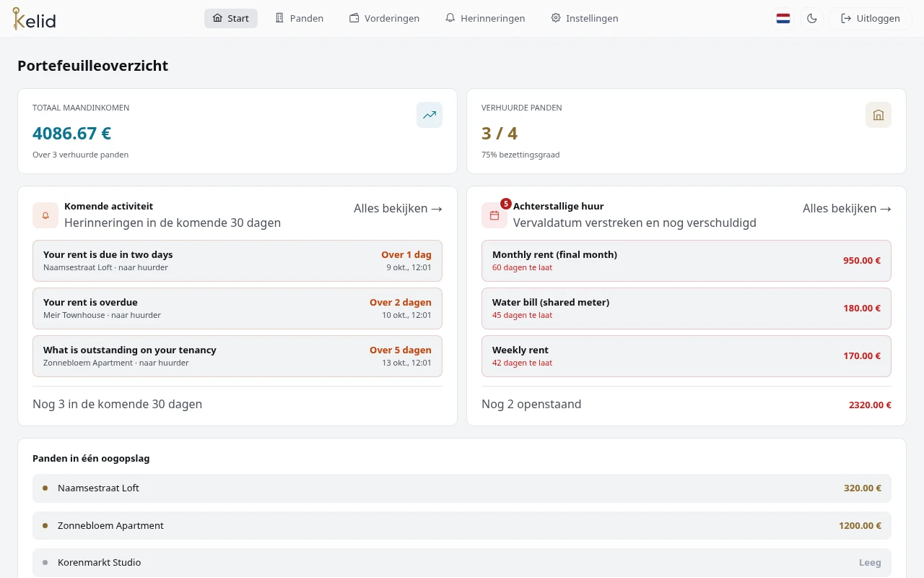The height and width of the screenshot is (578, 924).
Task: Open the Start tab
Action: pos(231,18)
